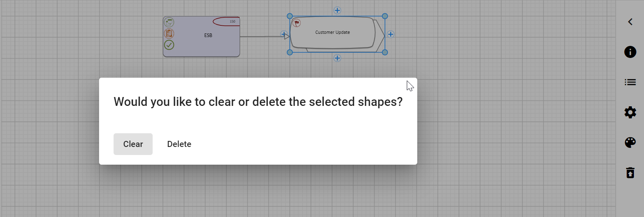Click the plus connector above Customer Update
This screenshot has height=217, width=644.
(338, 10)
